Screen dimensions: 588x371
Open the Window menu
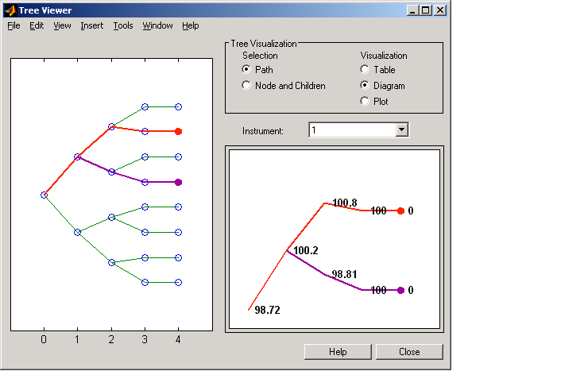click(x=157, y=25)
